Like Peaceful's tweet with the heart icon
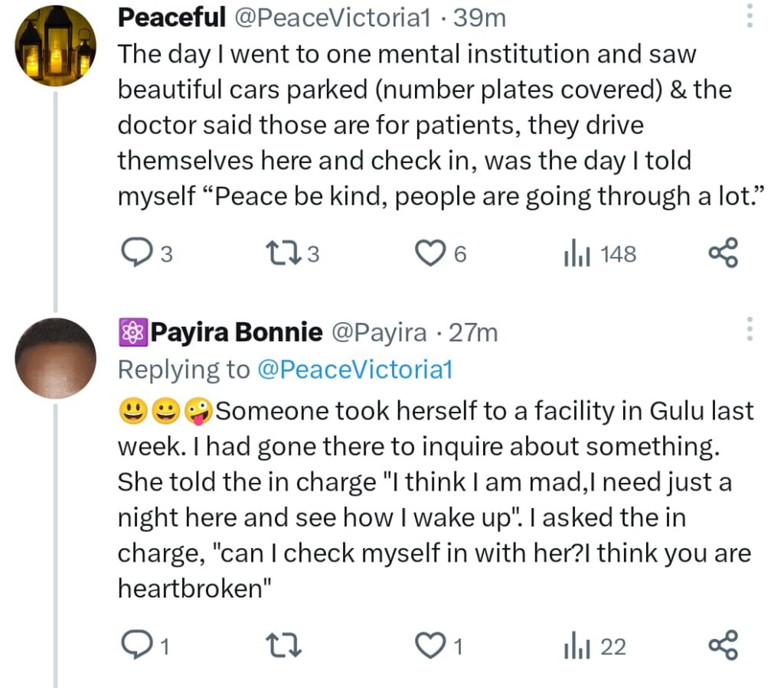 point(430,253)
